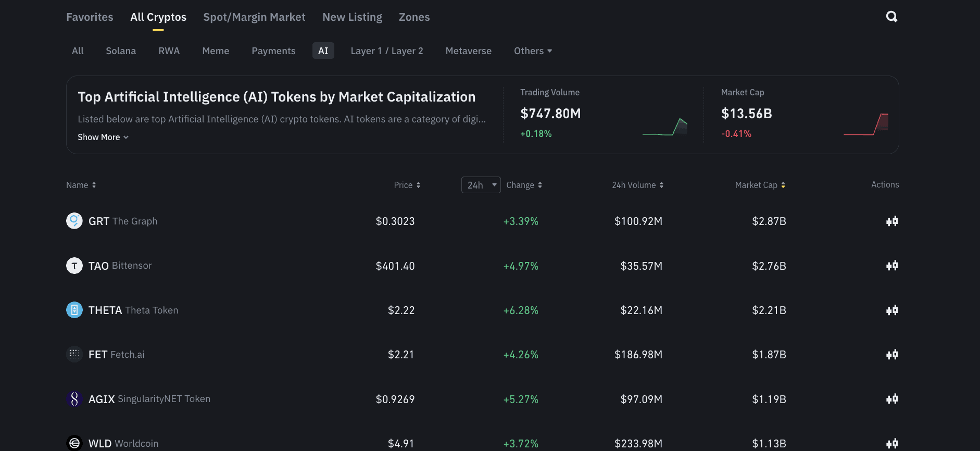980x451 pixels.
Task: Click the trade icon for GRT
Action: (x=892, y=221)
